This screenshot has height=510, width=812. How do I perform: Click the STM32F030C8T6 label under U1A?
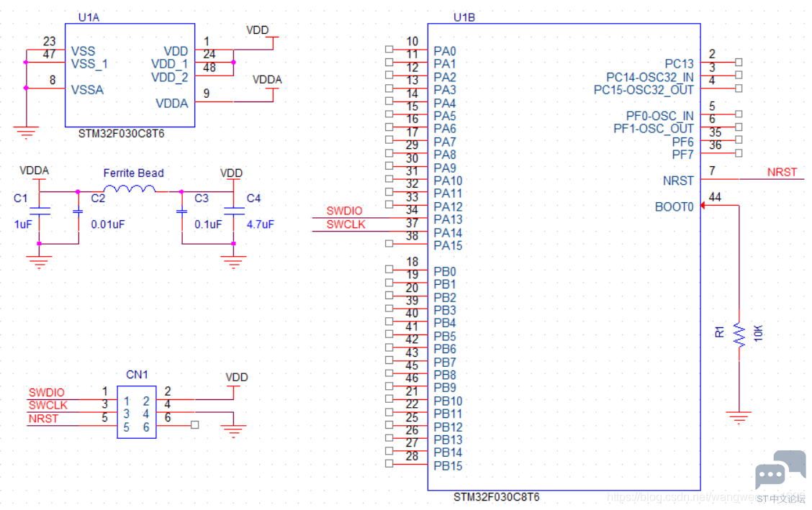[121, 134]
